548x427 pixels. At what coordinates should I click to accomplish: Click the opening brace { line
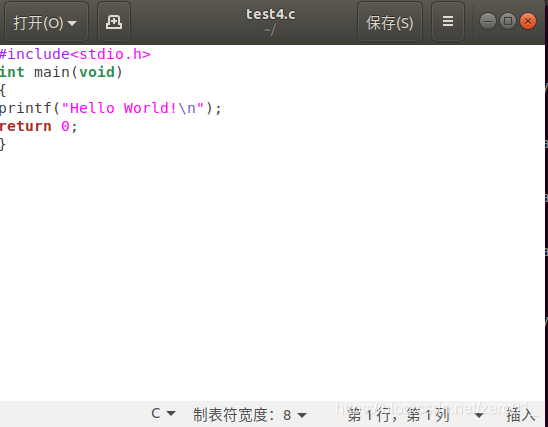pos(3,91)
